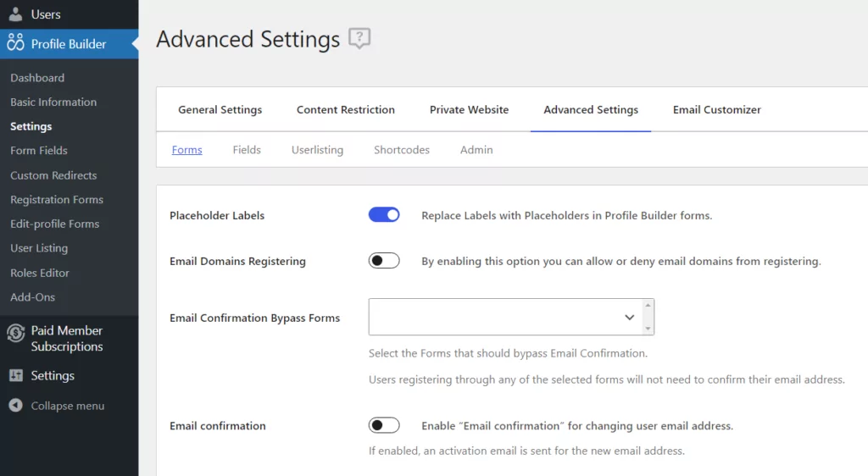Open Edit-profile Forms in sidebar
This screenshot has height=476, width=868.
[x=55, y=224]
